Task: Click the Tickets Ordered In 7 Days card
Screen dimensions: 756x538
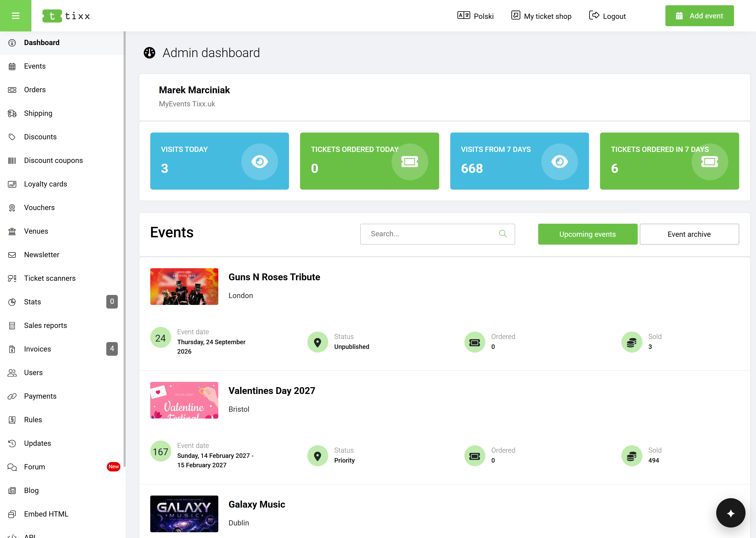Action: pyautogui.click(x=669, y=161)
